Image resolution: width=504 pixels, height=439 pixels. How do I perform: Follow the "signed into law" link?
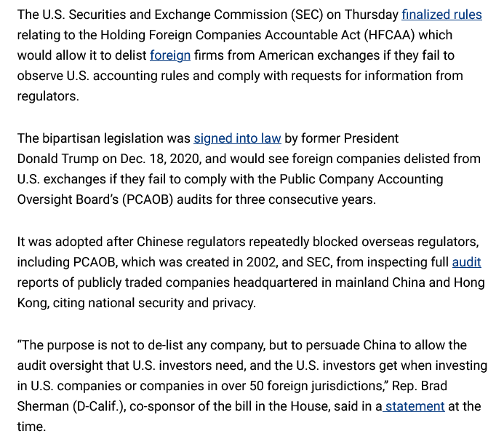[x=237, y=138]
